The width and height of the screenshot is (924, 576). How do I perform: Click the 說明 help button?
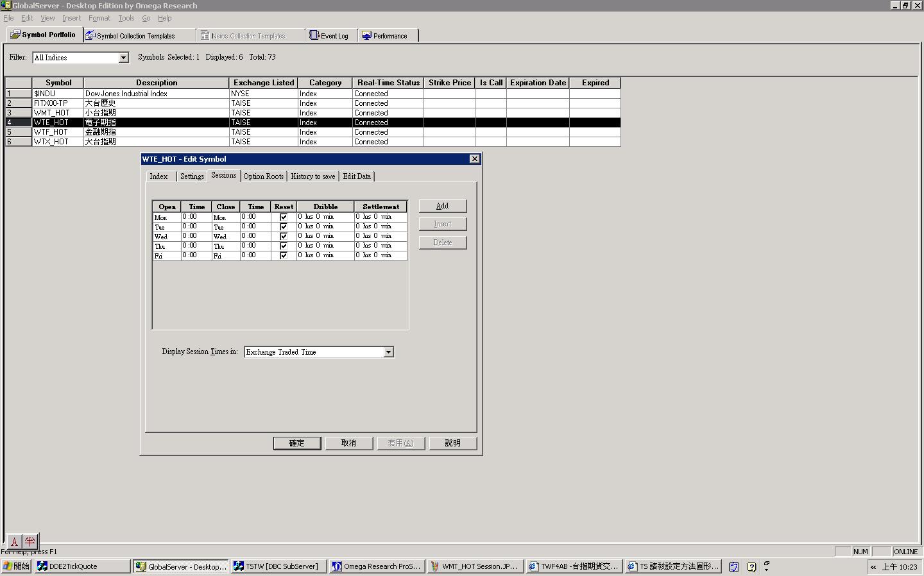point(453,443)
